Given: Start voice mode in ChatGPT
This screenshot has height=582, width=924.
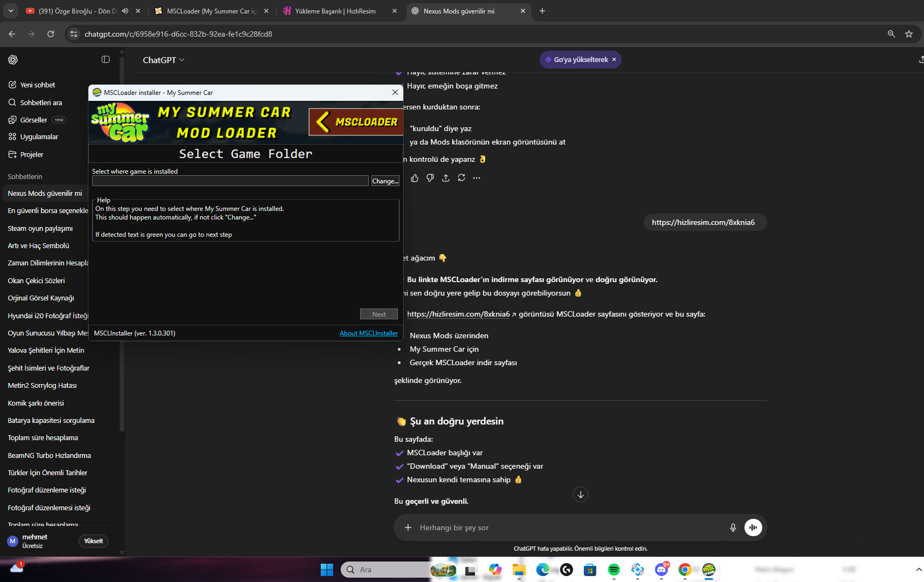Looking at the screenshot, I should (x=753, y=528).
